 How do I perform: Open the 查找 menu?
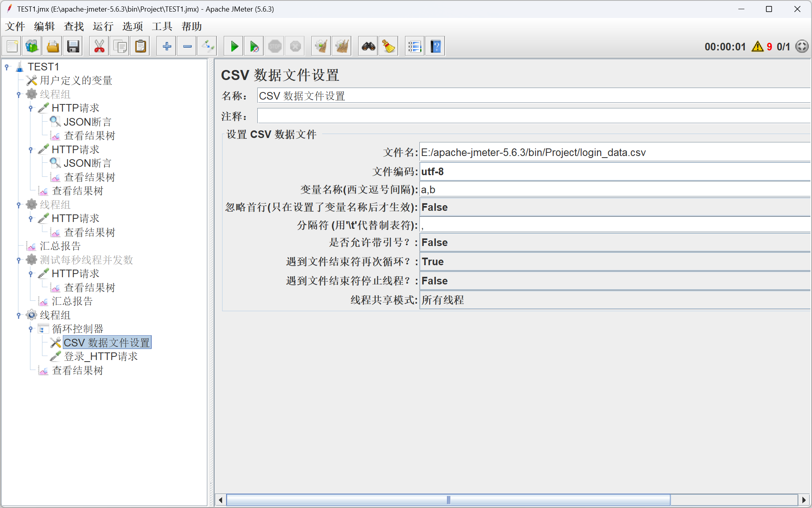[x=74, y=26]
